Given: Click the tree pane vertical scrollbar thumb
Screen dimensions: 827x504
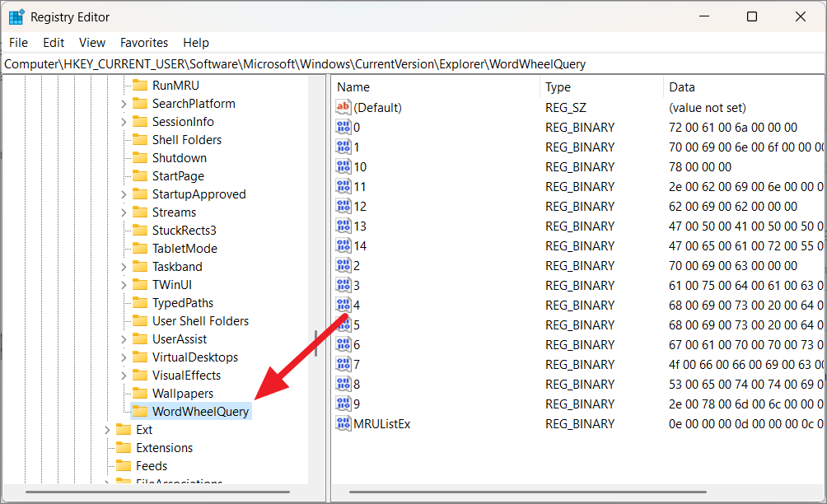Looking at the screenshot, I should coord(315,343).
